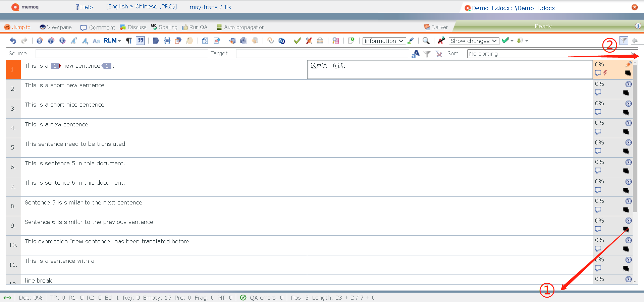Toggle track changes icon
The width and height of the screenshot is (644, 302).
click(x=441, y=41)
